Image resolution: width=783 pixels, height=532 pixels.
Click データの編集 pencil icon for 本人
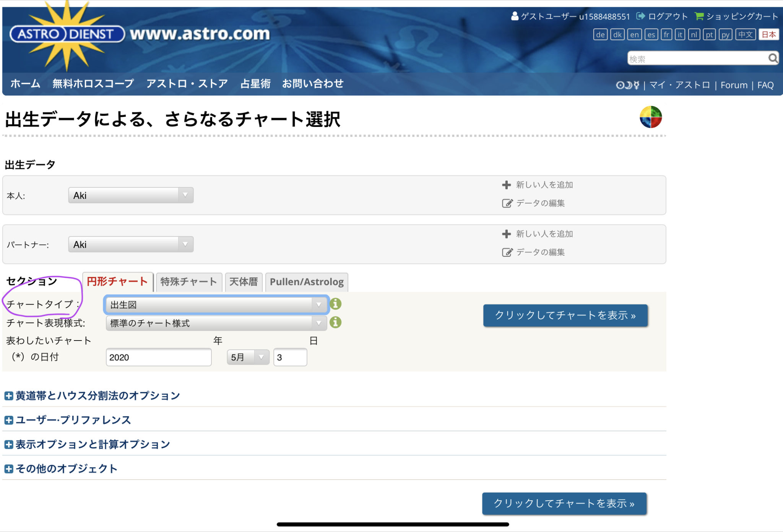[x=507, y=203]
